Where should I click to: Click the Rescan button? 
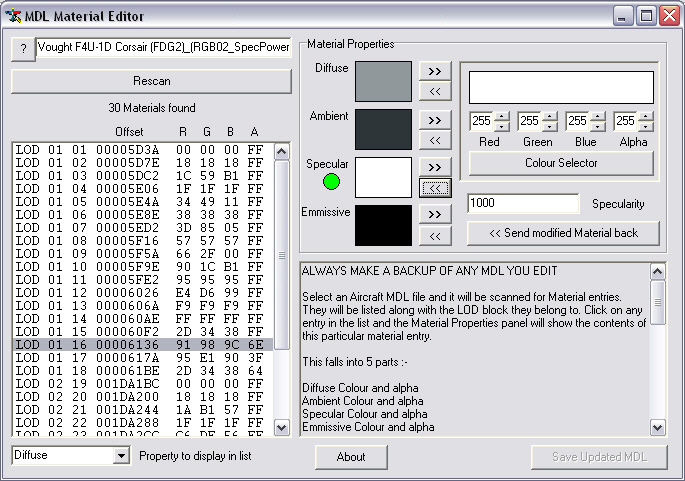(x=151, y=81)
